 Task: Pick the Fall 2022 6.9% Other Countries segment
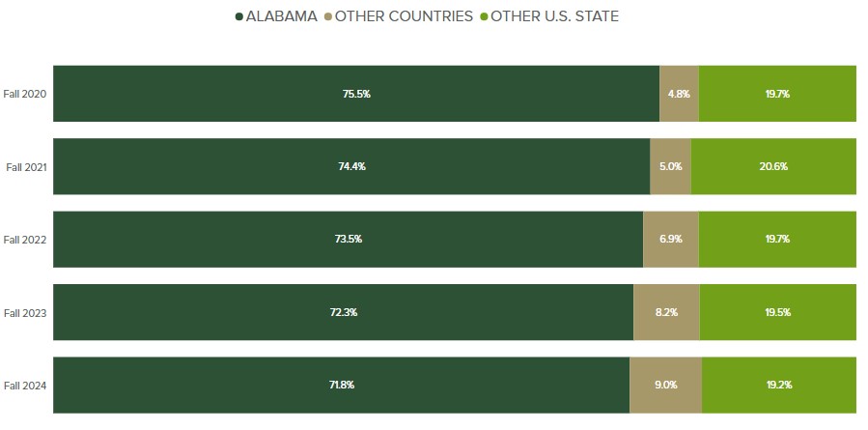coord(670,240)
